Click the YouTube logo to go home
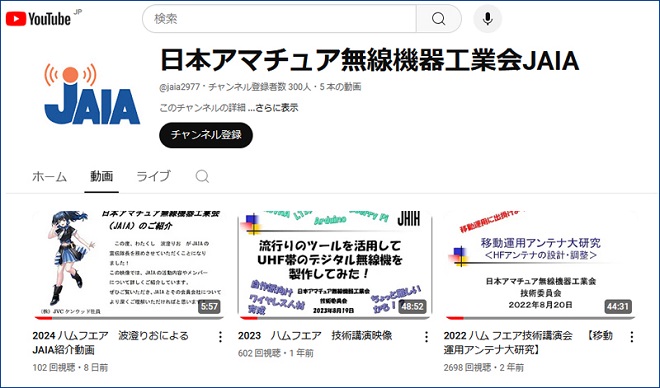The image size is (660, 388). [38, 19]
